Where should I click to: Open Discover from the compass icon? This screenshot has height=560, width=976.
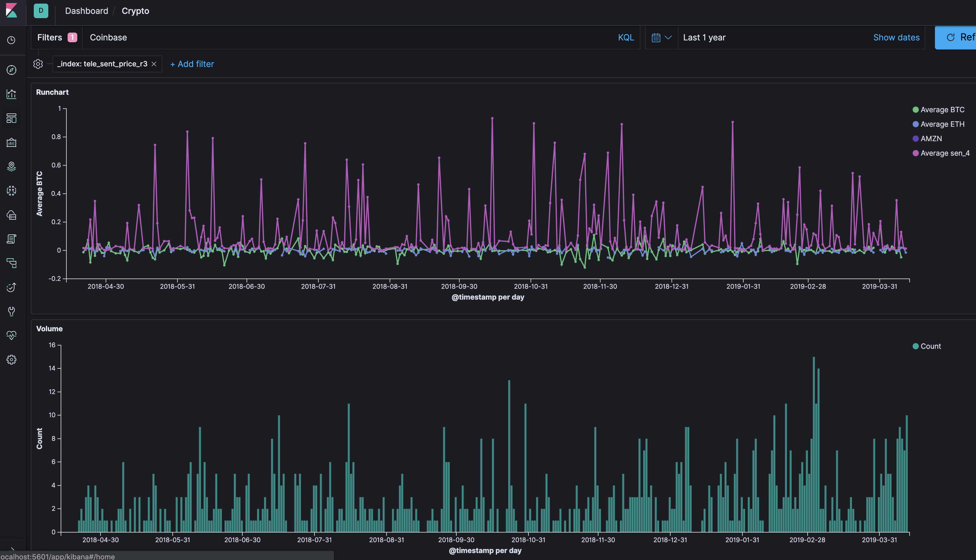click(11, 70)
